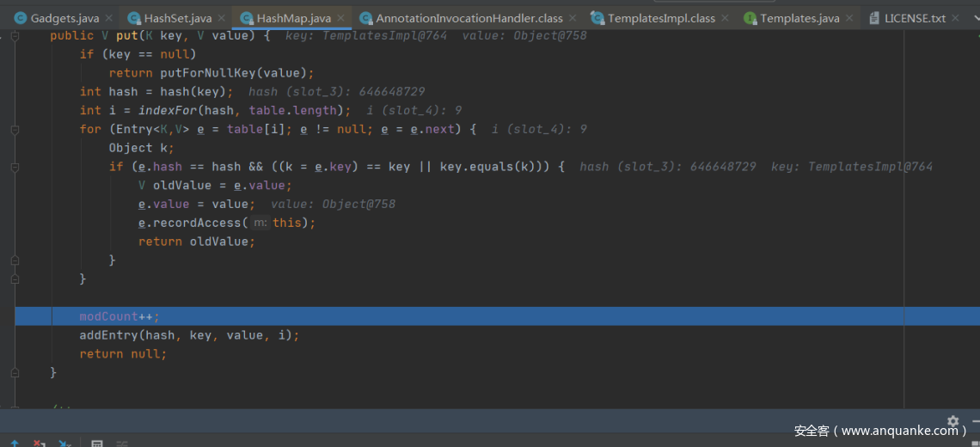Click 'value: Object@758' hint after e.value

(334, 205)
